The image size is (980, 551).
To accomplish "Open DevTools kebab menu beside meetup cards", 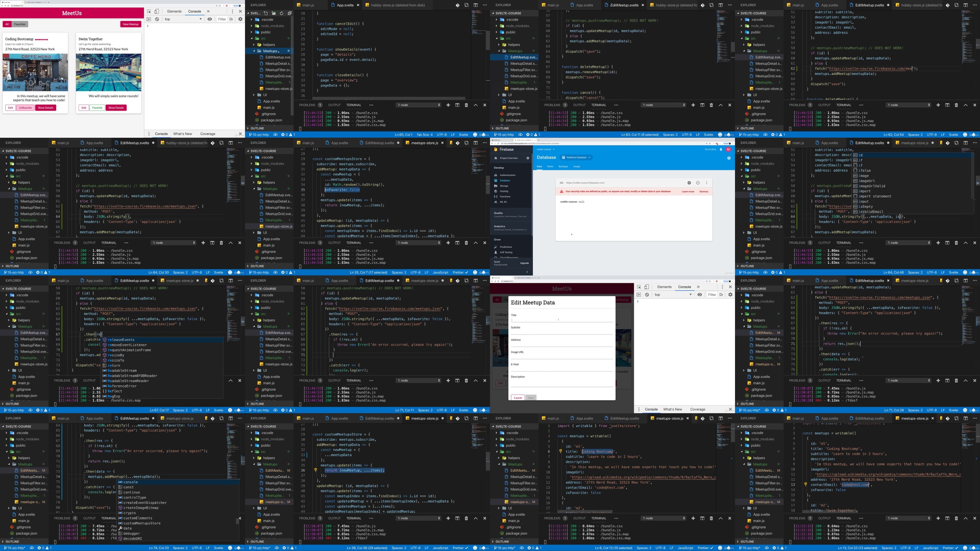I will coord(232,11).
